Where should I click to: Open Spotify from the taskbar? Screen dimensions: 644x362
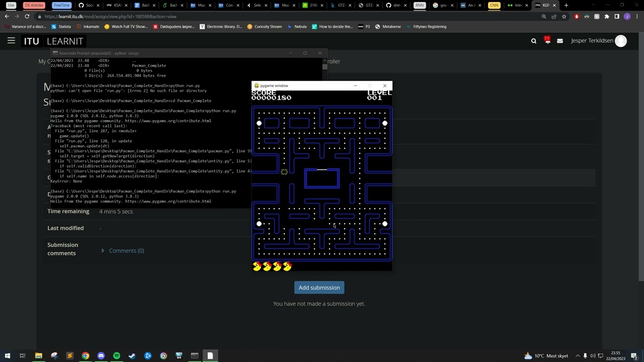coord(117,356)
